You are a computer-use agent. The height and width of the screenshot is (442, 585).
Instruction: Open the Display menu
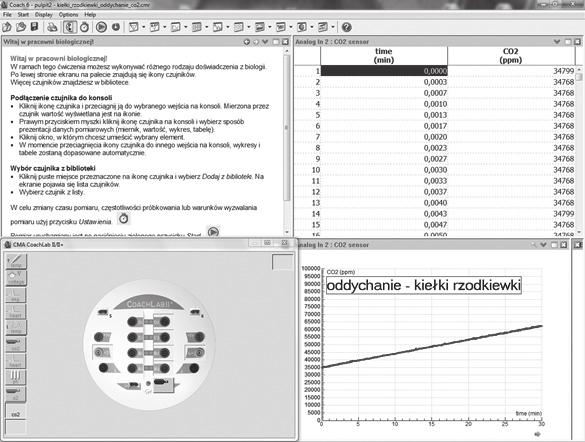click(44, 15)
